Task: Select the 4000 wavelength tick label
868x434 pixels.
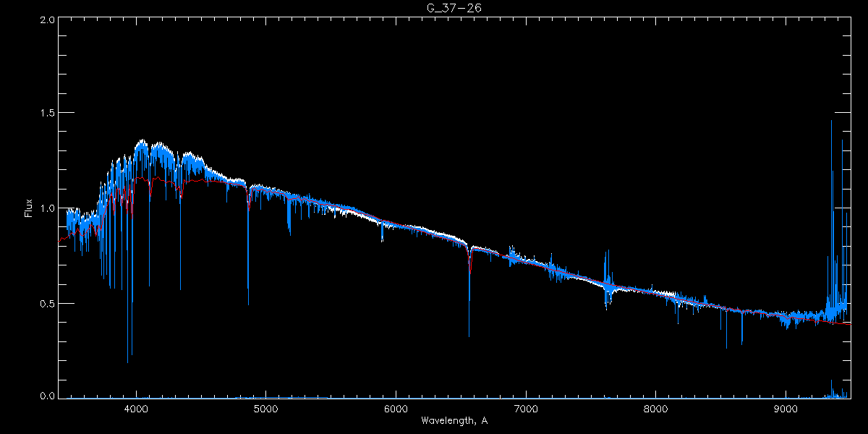Action: pyautogui.click(x=136, y=409)
